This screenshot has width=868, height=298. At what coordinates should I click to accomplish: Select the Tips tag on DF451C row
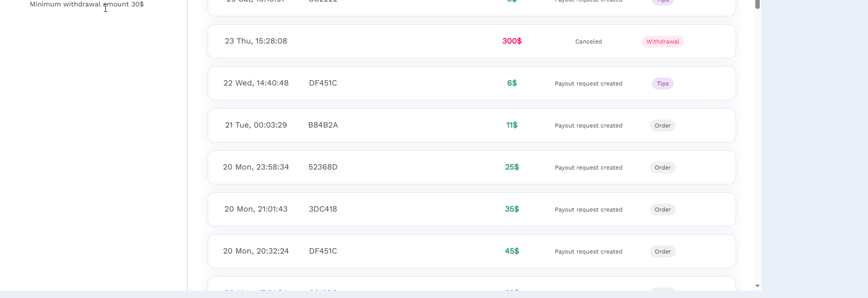662,84
